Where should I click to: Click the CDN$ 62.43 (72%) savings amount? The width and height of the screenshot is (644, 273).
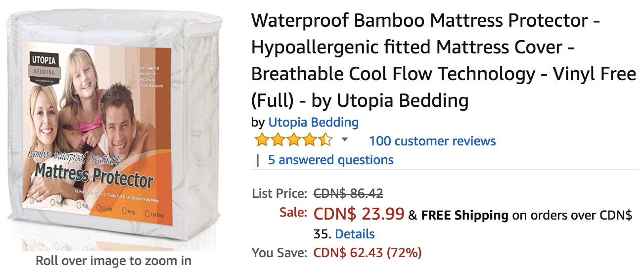tap(367, 253)
